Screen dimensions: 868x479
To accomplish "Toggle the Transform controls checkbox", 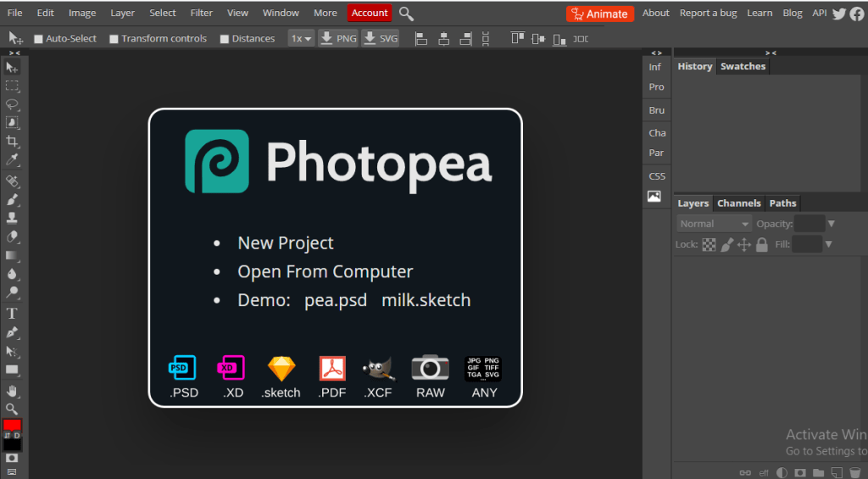I will pos(114,39).
